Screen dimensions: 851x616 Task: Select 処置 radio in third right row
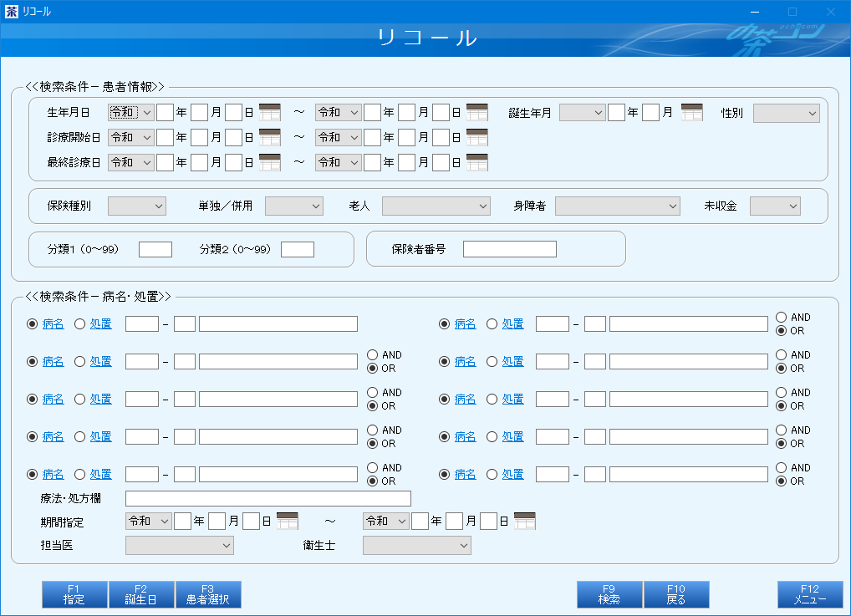point(492,399)
